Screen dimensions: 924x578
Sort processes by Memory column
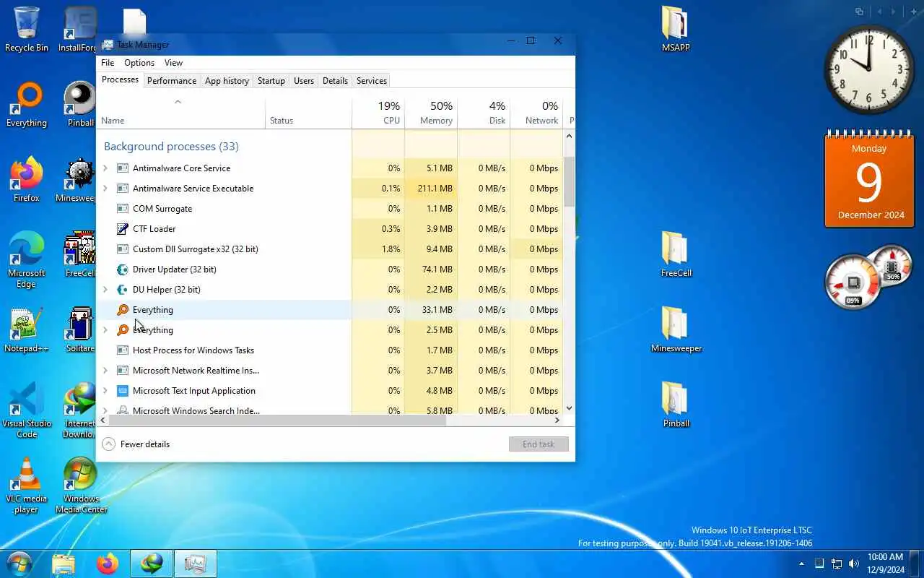431,113
